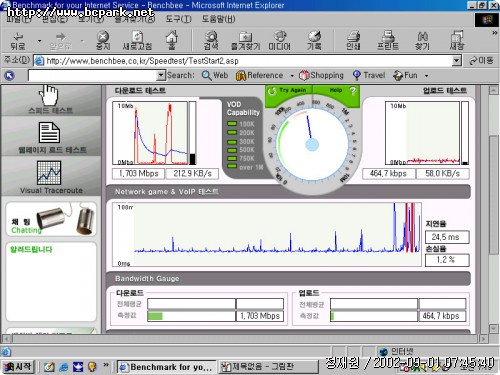Expand the address bar dropdown arrow
The image size is (500, 375).
point(457,61)
